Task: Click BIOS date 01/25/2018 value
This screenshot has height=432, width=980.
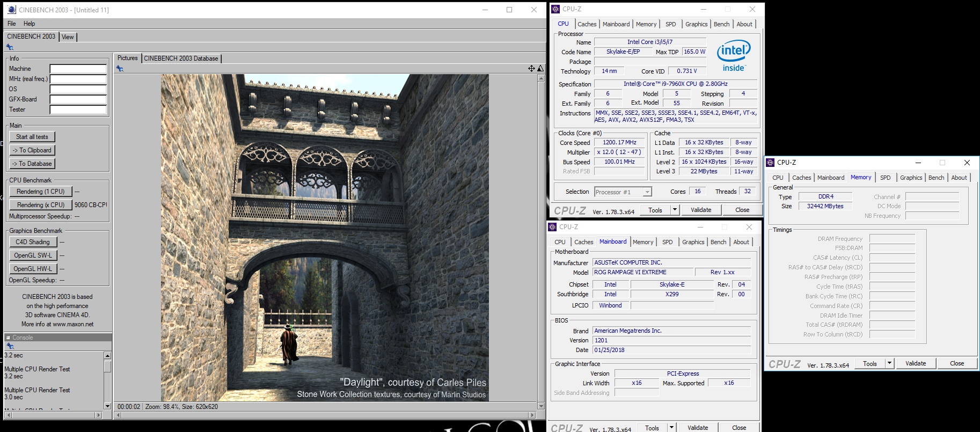Action: click(x=610, y=350)
